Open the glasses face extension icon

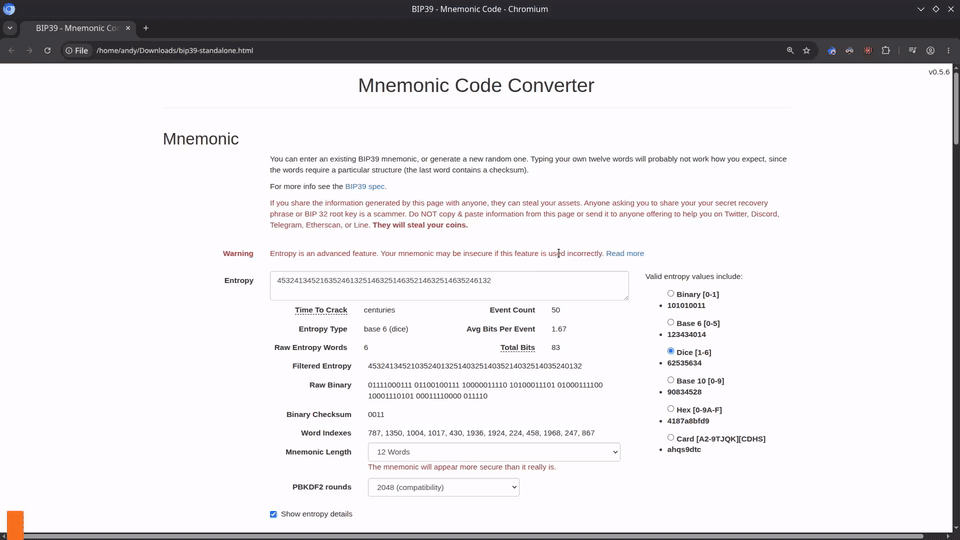tap(849, 51)
